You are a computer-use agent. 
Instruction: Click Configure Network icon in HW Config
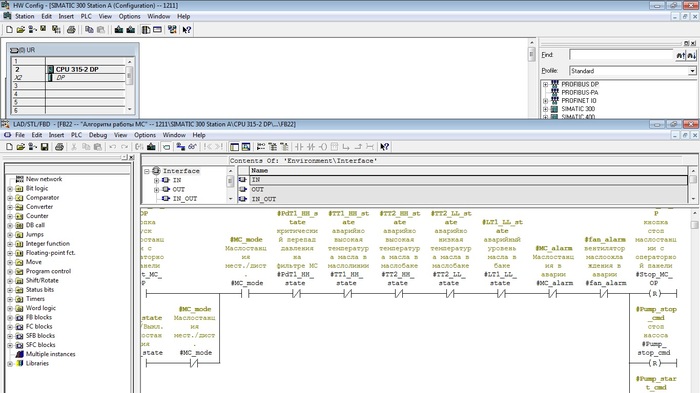[172, 29]
